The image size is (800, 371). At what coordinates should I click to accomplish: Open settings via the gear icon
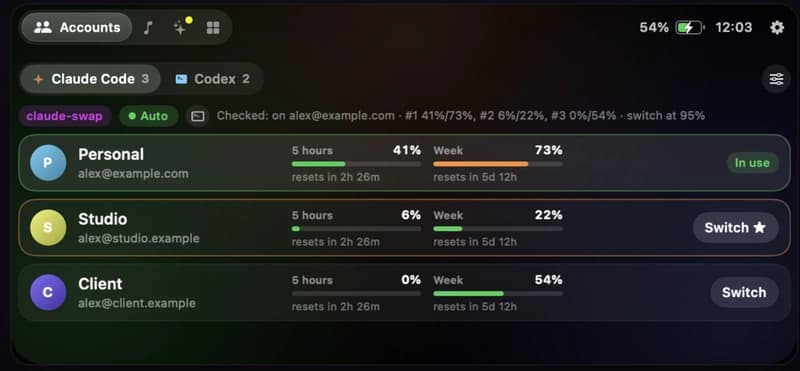pyautogui.click(x=777, y=28)
